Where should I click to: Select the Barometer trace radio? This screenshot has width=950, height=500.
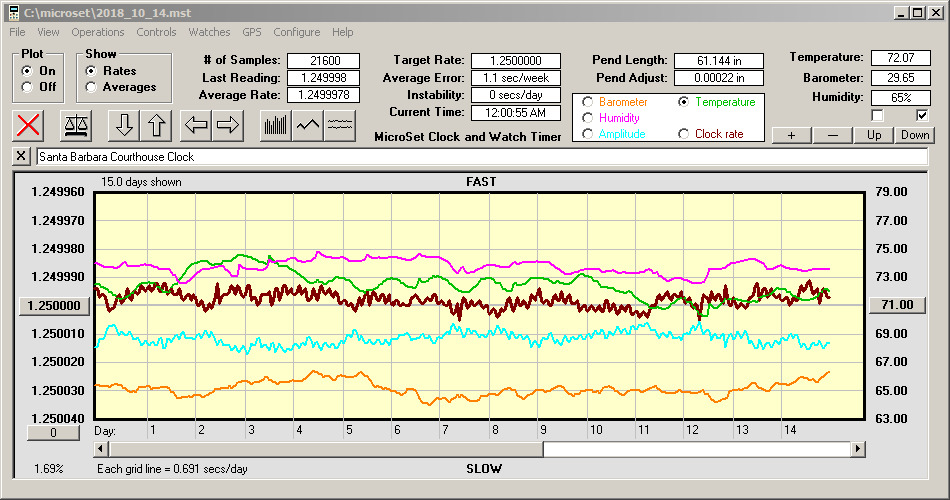pyautogui.click(x=587, y=102)
